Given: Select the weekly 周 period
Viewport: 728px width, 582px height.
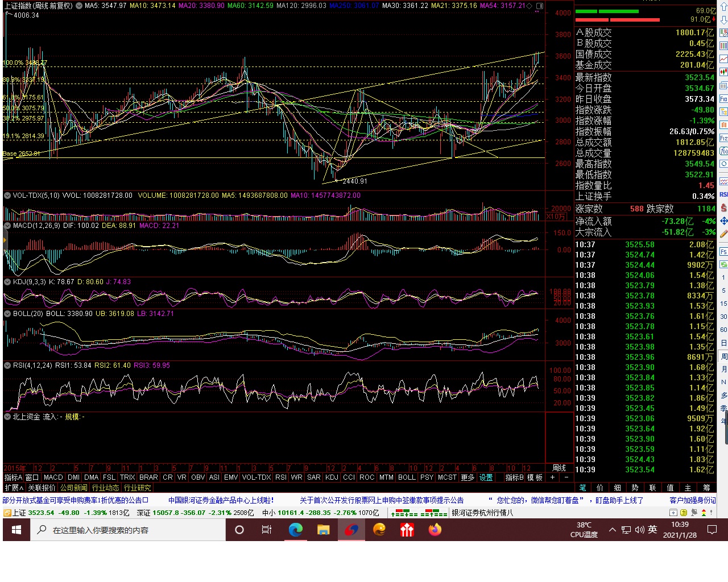Looking at the screenshot, I should click(723, 356).
